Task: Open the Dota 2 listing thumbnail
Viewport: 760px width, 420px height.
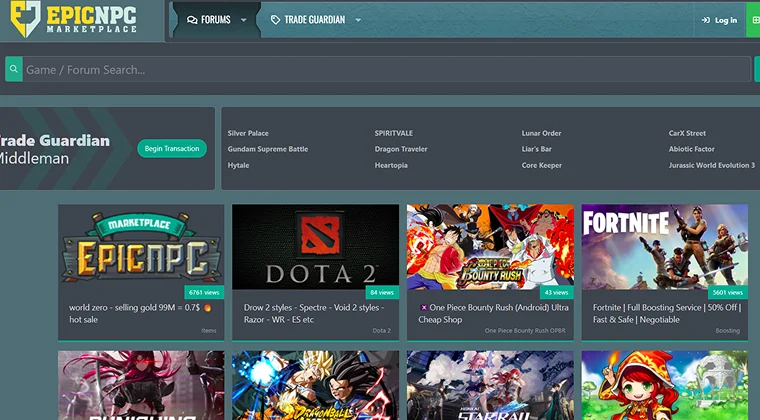Action: click(316, 247)
